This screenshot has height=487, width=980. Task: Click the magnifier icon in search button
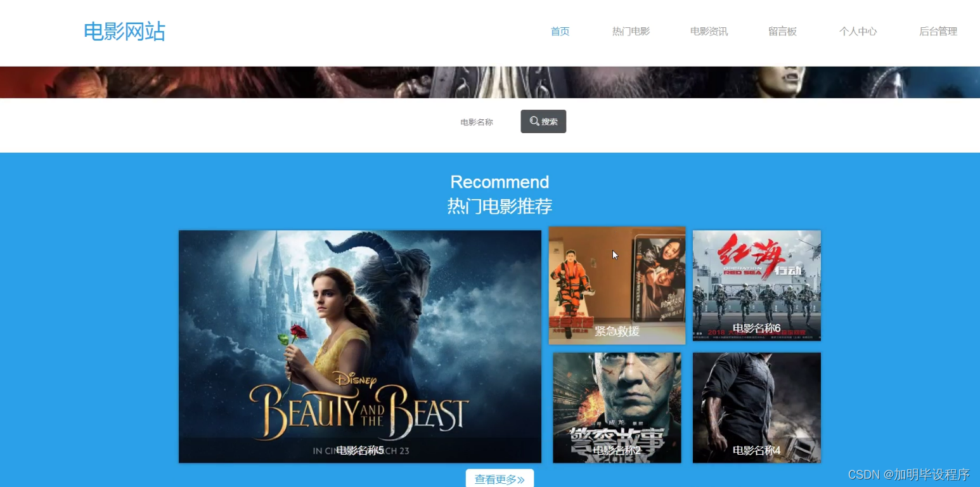pyautogui.click(x=534, y=121)
